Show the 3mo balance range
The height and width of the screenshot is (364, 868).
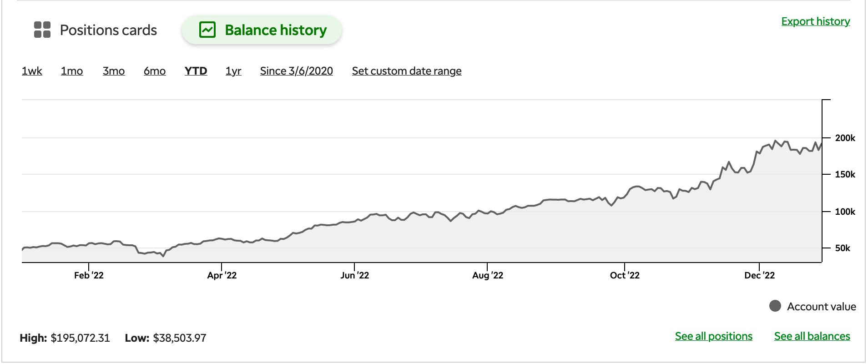pos(114,71)
